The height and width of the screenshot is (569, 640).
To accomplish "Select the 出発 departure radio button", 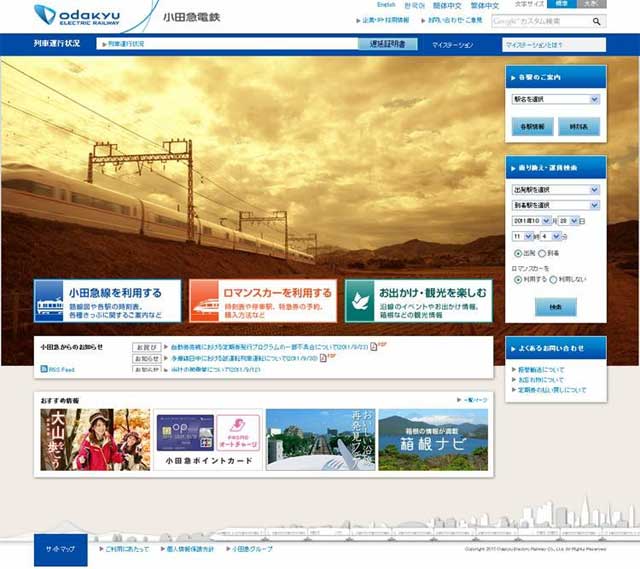I will 517,254.
